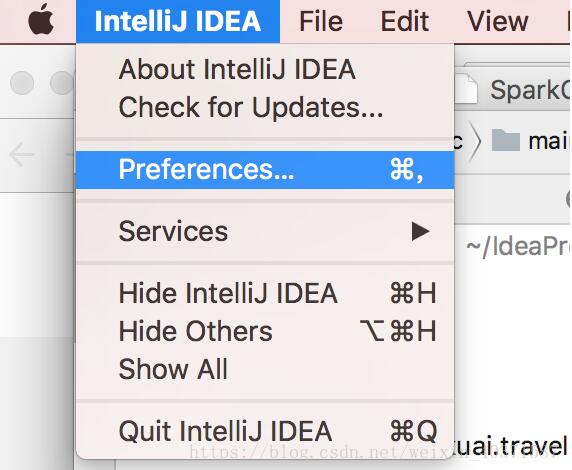Click the IntelliJ IDEA menu title
Screen dimensions: 572x470
pyautogui.click(x=178, y=21)
